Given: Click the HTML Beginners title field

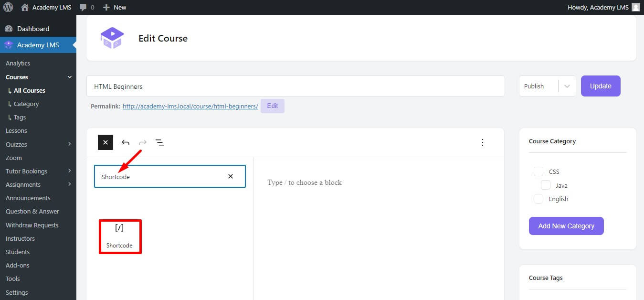Looking at the screenshot, I should click(x=295, y=86).
